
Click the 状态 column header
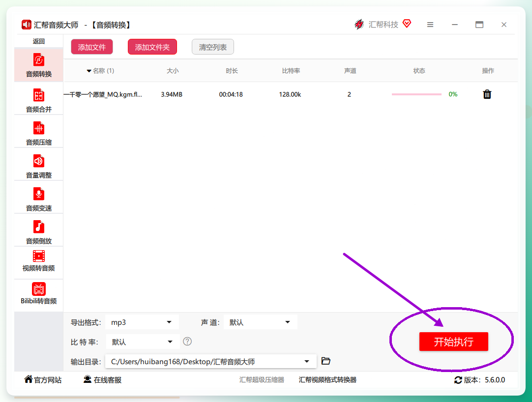pos(419,71)
